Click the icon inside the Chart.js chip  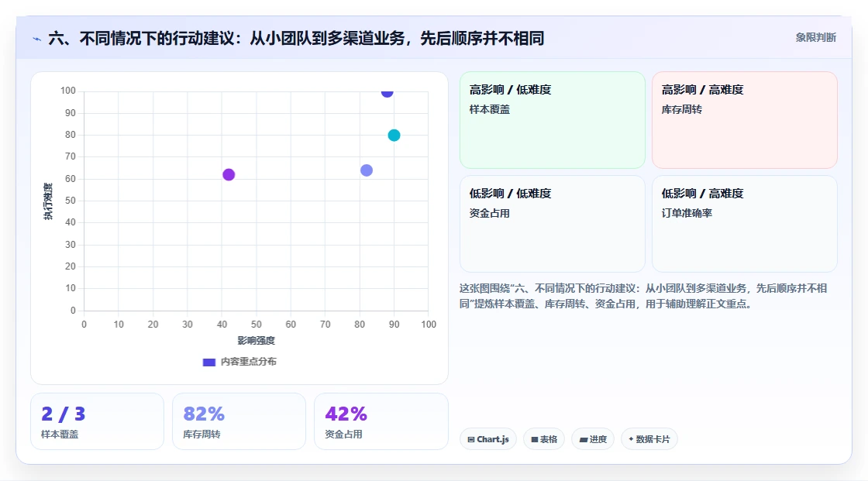[471, 439]
